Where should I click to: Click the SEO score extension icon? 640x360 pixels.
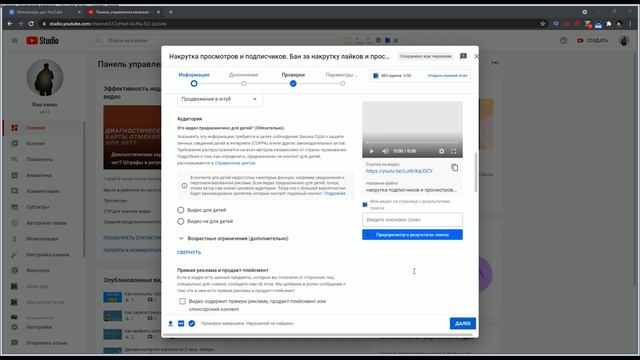376,76
